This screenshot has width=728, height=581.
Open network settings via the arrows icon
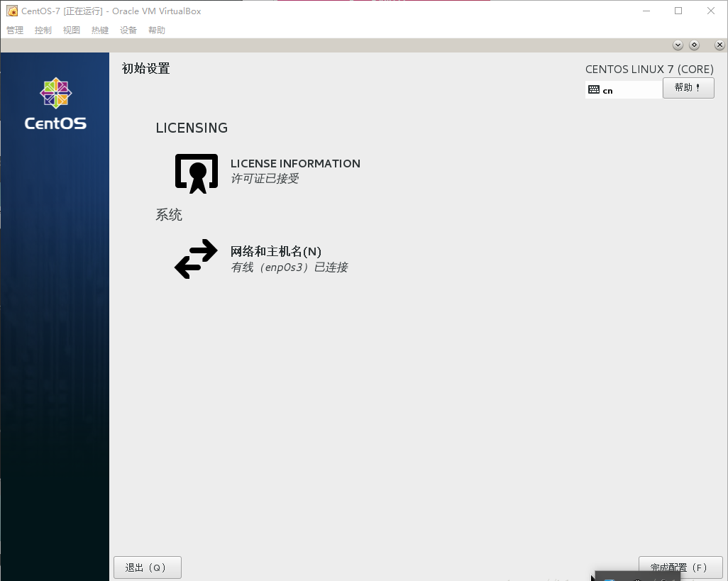pos(196,259)
